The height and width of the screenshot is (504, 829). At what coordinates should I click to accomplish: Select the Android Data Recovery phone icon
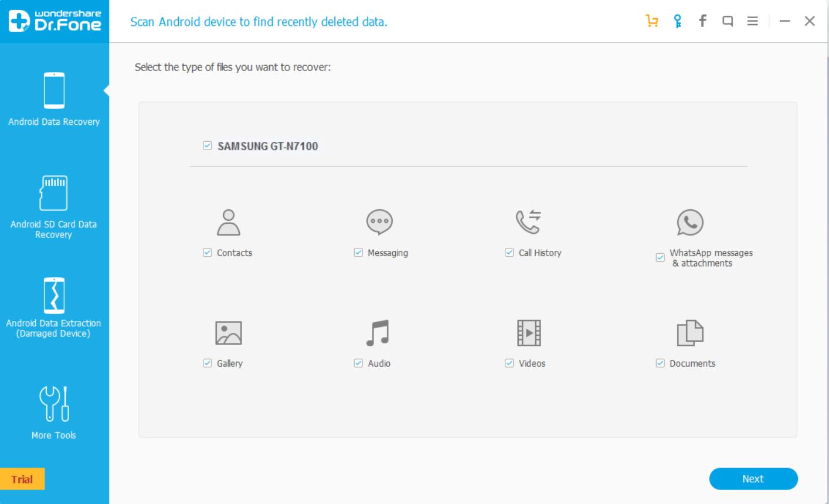click(54, 90)
